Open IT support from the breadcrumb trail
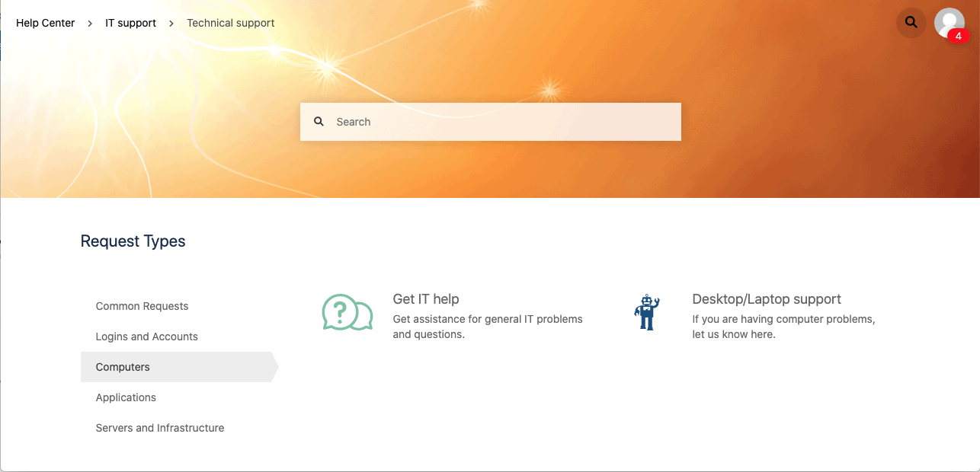This screenshot has height=472, width=980. tap(130, 23)
